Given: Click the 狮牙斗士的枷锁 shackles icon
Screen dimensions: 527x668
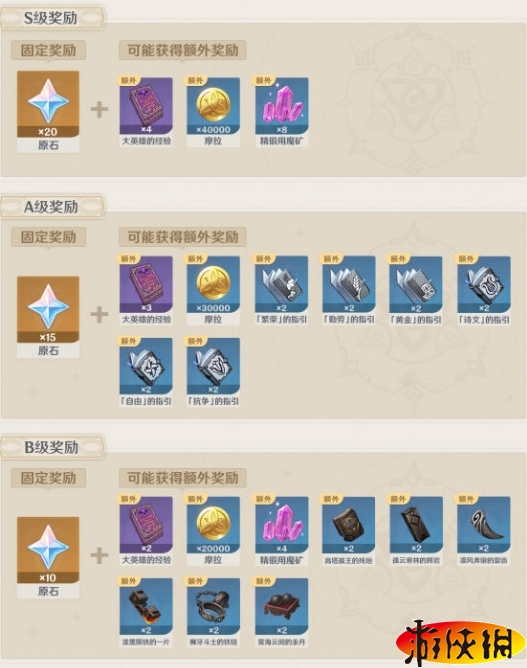Looking at the screenshot, I should point(213,607).
